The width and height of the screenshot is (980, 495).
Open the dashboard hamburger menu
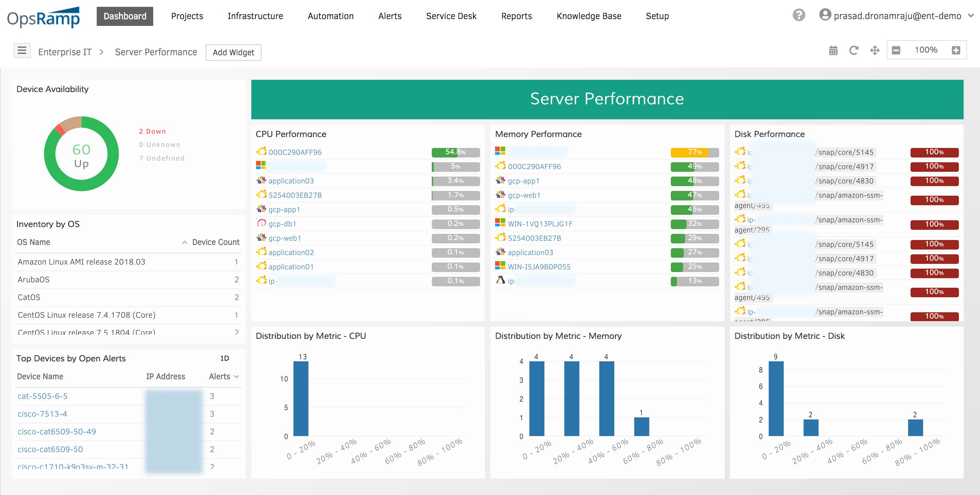tap(22, 50)
